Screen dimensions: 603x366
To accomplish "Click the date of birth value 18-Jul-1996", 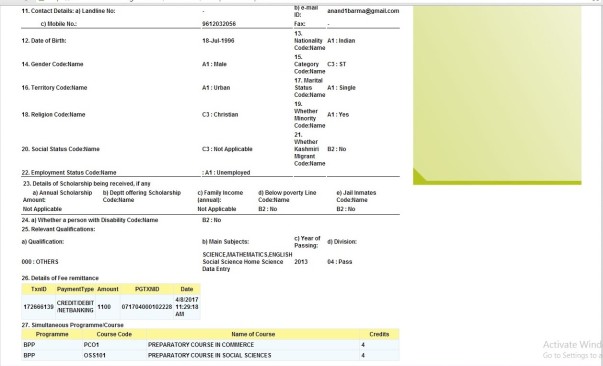I will (x=218, y=41).
